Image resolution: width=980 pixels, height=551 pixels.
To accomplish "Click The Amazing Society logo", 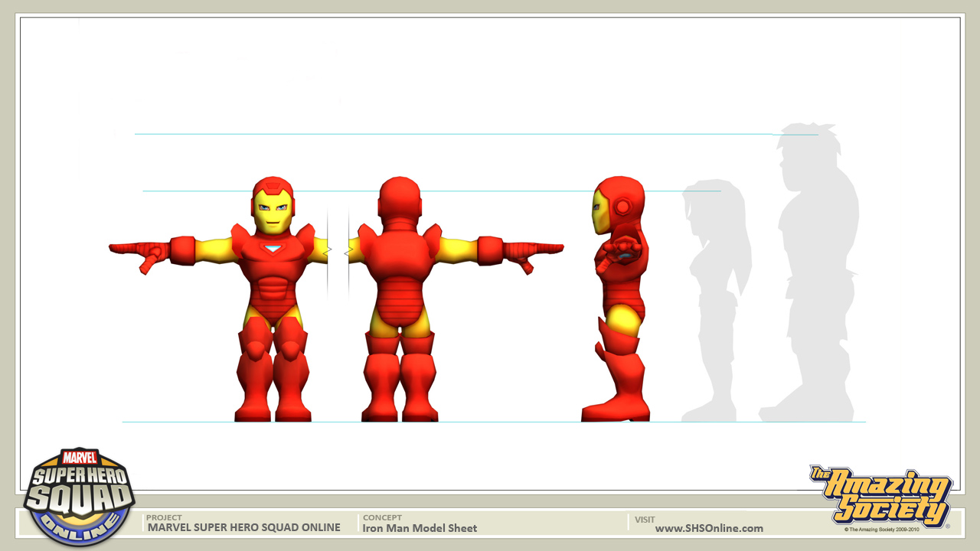I will (881, 495).
